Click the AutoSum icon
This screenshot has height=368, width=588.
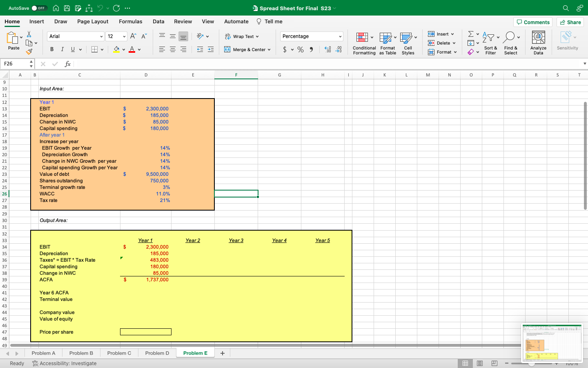pos(470,34)
